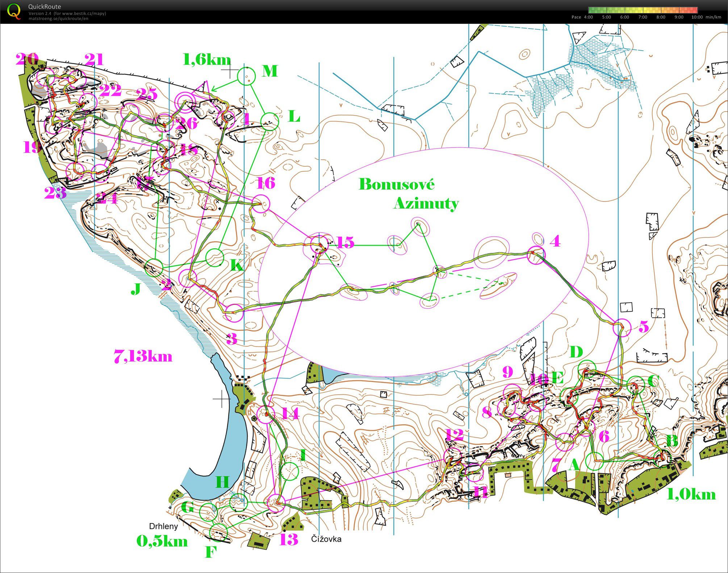Click the 'Čížovka' place name
Viewport: 728px width, 573px height.
326,539
